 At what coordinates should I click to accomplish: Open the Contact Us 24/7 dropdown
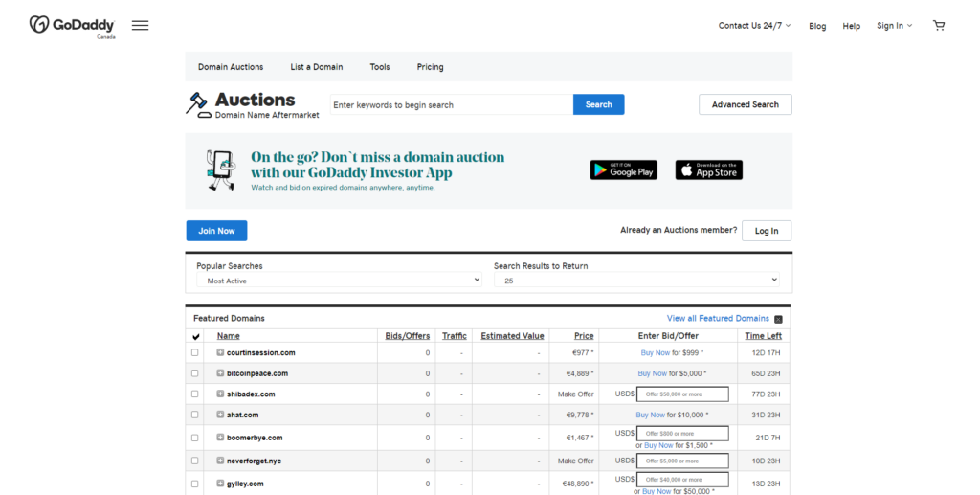[x=754, y=26]
